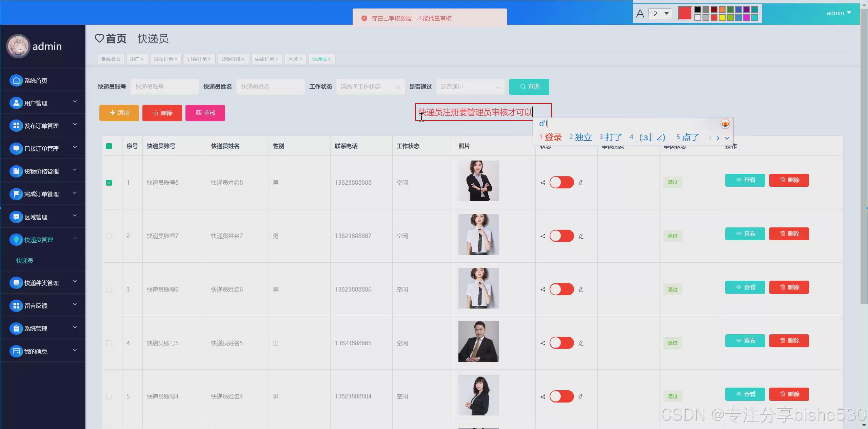Screen dimensions: 868x429
Task: Click 查看 button for 快递员账号4
Action: (745, 394)
